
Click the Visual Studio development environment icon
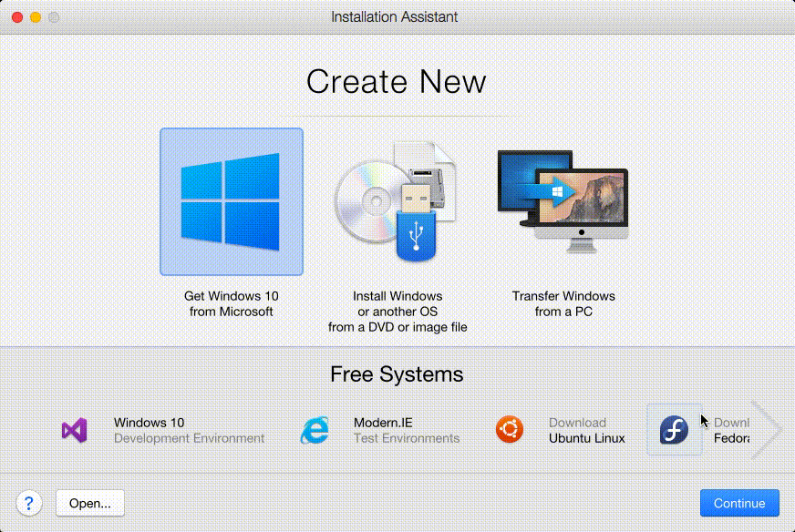(74, 430)
